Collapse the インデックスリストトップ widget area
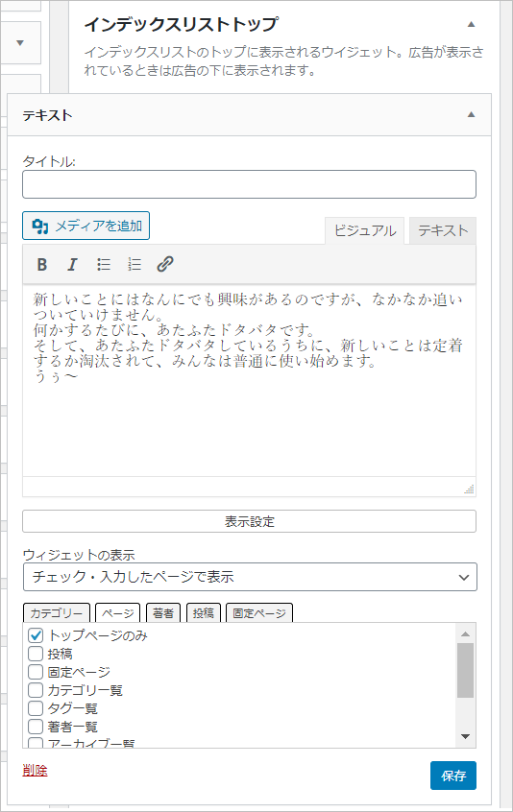This screenshot has height=812, width=513. tap(471, 24)
